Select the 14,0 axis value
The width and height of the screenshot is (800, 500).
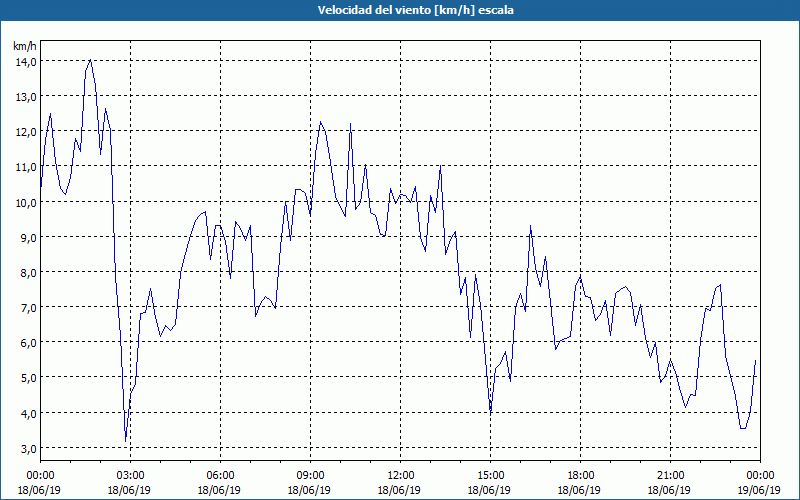click(26, 62)
